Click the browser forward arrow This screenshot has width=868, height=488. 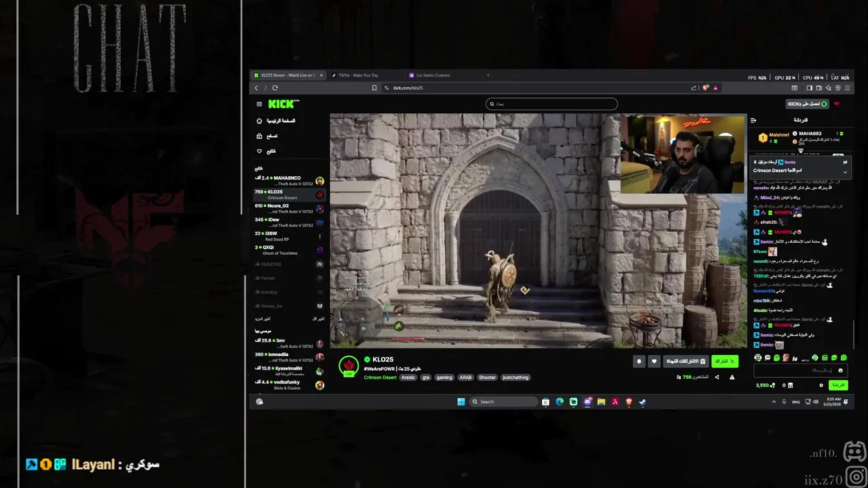[265, 87]
